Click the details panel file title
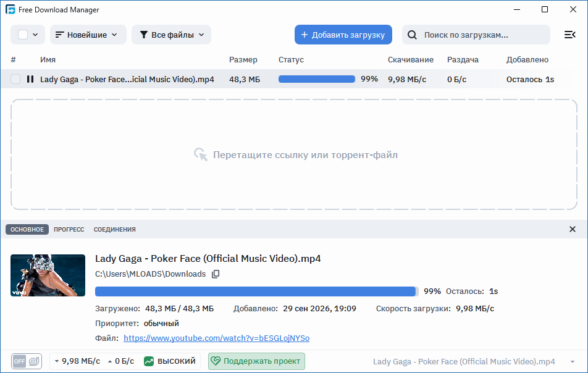 pos(208,259)
